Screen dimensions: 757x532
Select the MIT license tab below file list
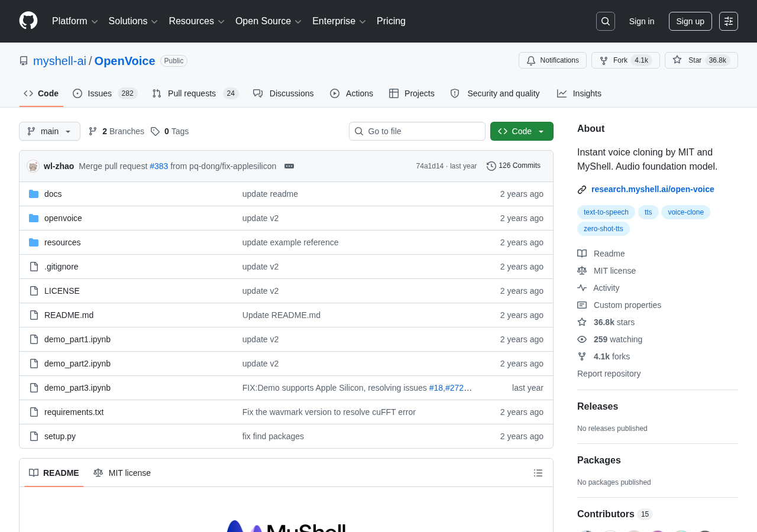pyautogui.click(x=122, y=473)
